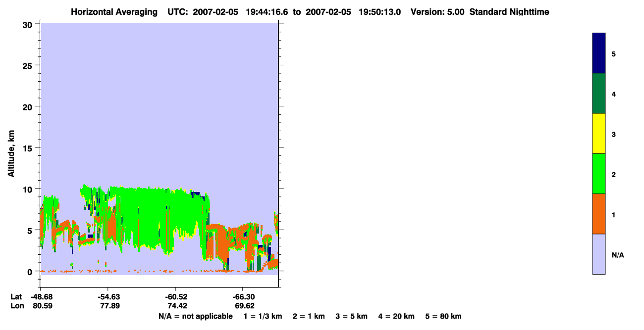Click the yellow level 3 colorbar segment
The width and height of the screenshot is (644, 330).
(x=598, y=134)
